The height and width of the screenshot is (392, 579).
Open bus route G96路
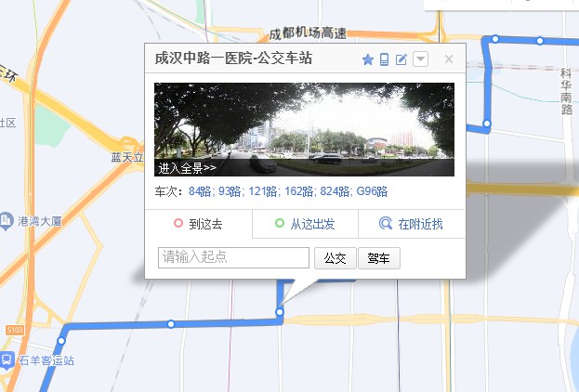coord(373,192)
